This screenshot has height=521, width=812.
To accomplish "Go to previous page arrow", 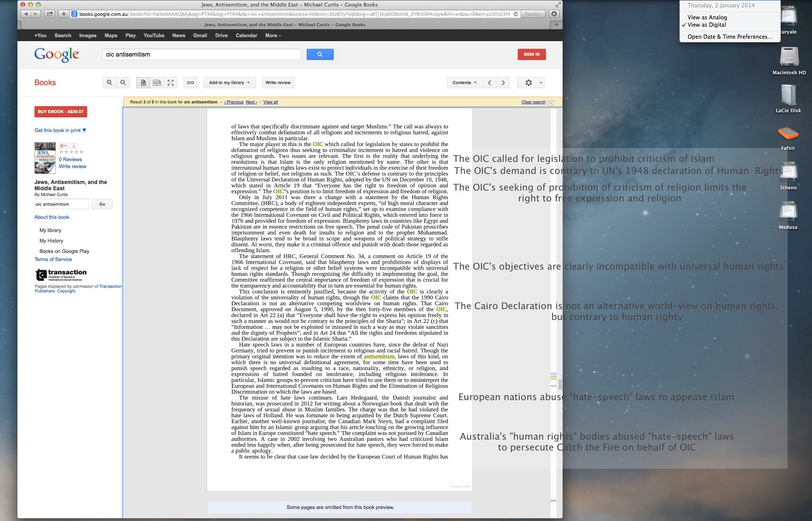I will pyautogui.click(x=489, y=83).
